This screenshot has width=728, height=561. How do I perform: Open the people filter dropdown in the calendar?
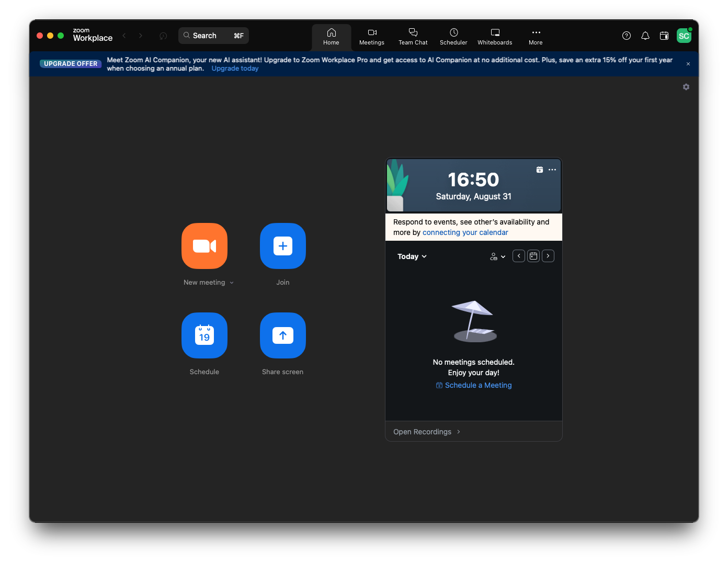point(497,256)
